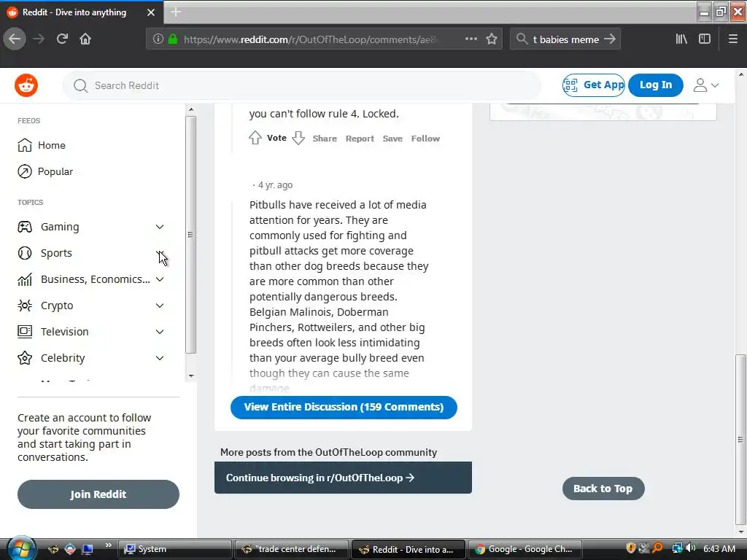Click the 6:43 AM system clock
This screenshot has width=747, height=560.
[x=719, y=549]
